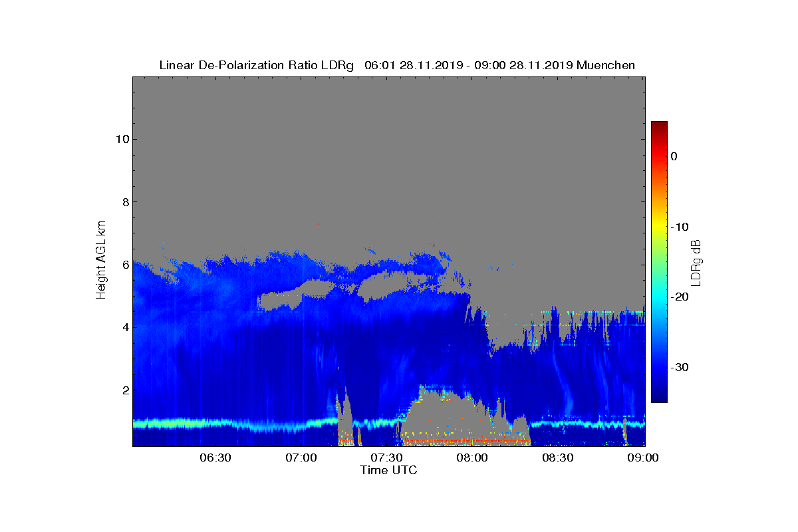The width and height of the screenshot is (798, 532).
Task: Click the '09:00' time tick label
Action: pos(644,458)
